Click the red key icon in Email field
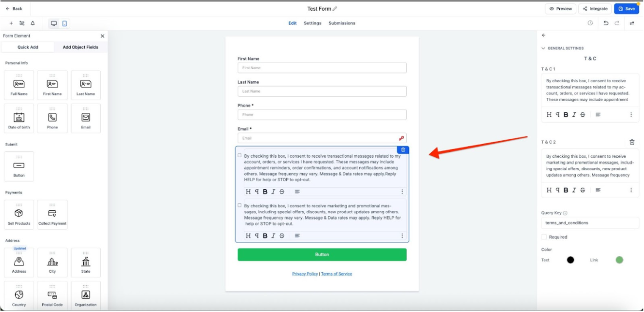 (402, 138)
